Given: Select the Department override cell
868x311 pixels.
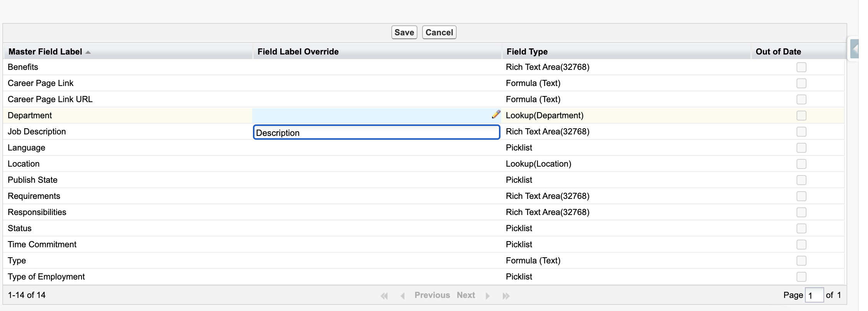Looking at the screenshot, I should 371,116.
